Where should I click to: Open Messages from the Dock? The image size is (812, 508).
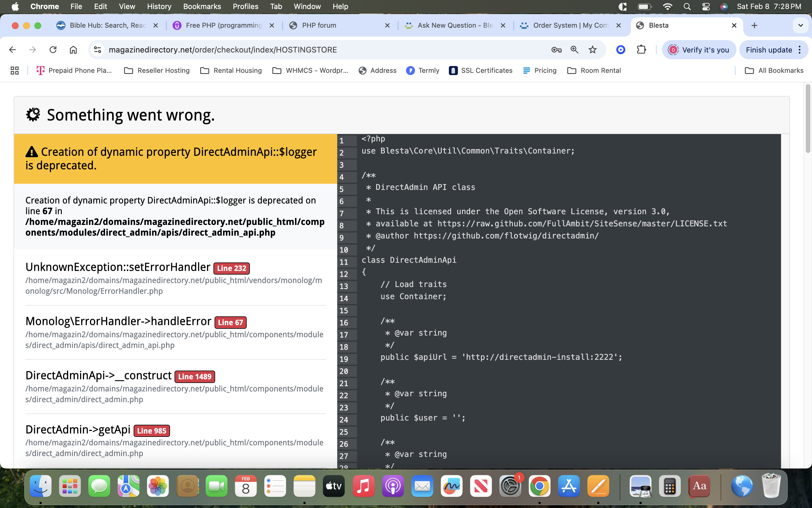click(x=99, y=486)
